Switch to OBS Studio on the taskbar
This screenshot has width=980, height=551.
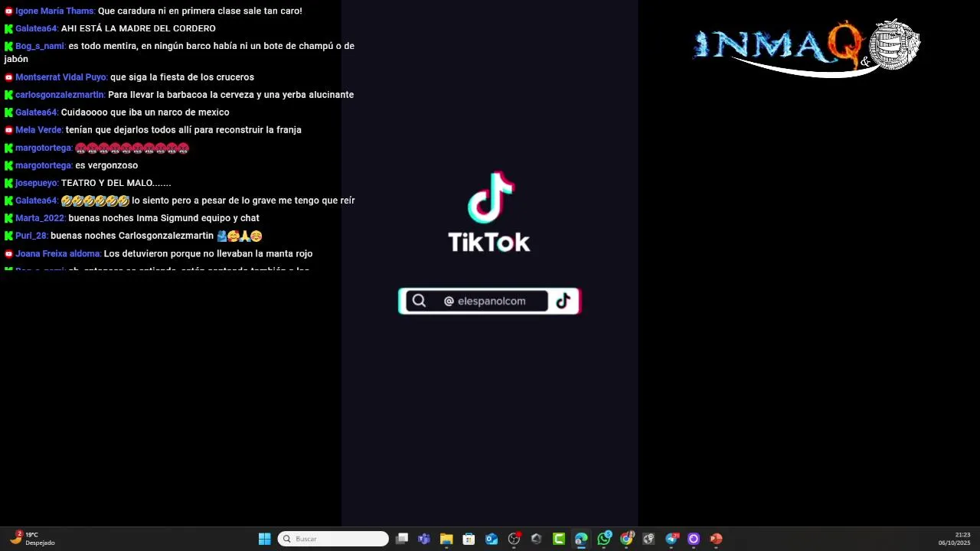coord(514,539)
